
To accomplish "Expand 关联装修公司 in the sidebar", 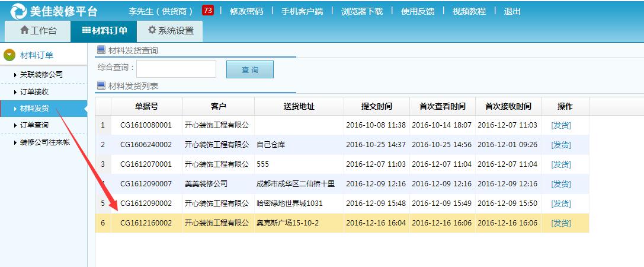I will pyautogui.click(x=41, y=74).
